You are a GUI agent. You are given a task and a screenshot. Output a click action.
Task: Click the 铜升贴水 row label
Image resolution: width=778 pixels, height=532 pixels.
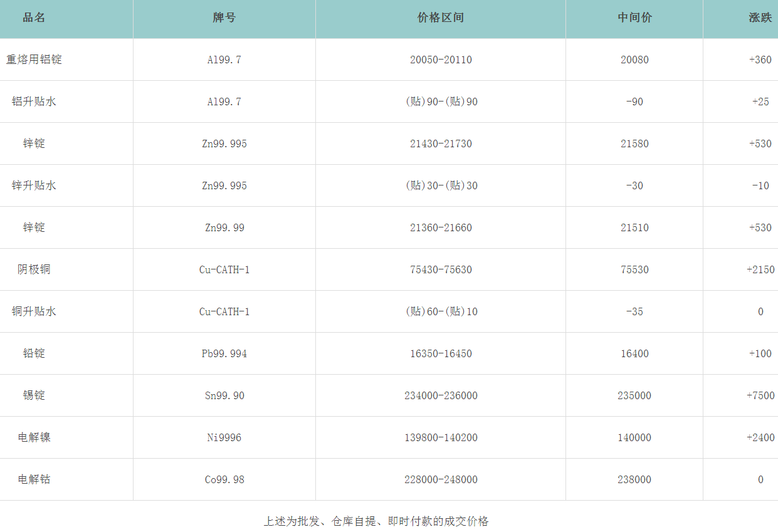tap(34, 311)
